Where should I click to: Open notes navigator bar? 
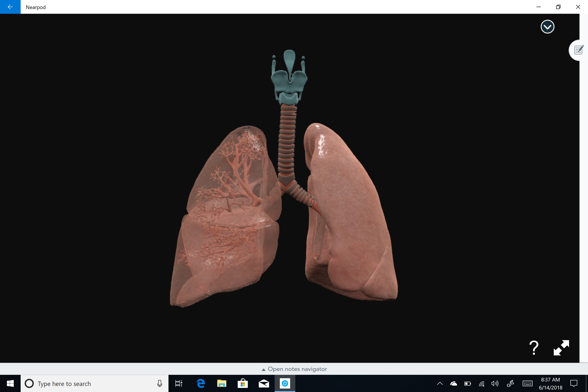[294, 369]
